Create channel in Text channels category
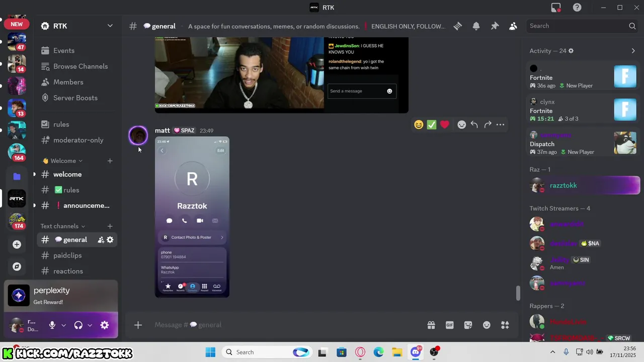Viewport: 644px width, 362px height. click(110, 226)
